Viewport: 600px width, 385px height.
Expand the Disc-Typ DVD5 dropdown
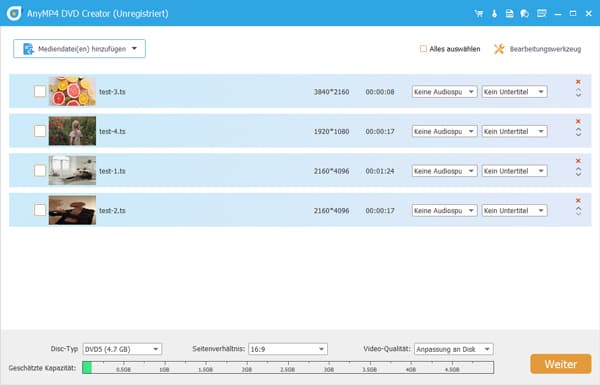point(122,349)
